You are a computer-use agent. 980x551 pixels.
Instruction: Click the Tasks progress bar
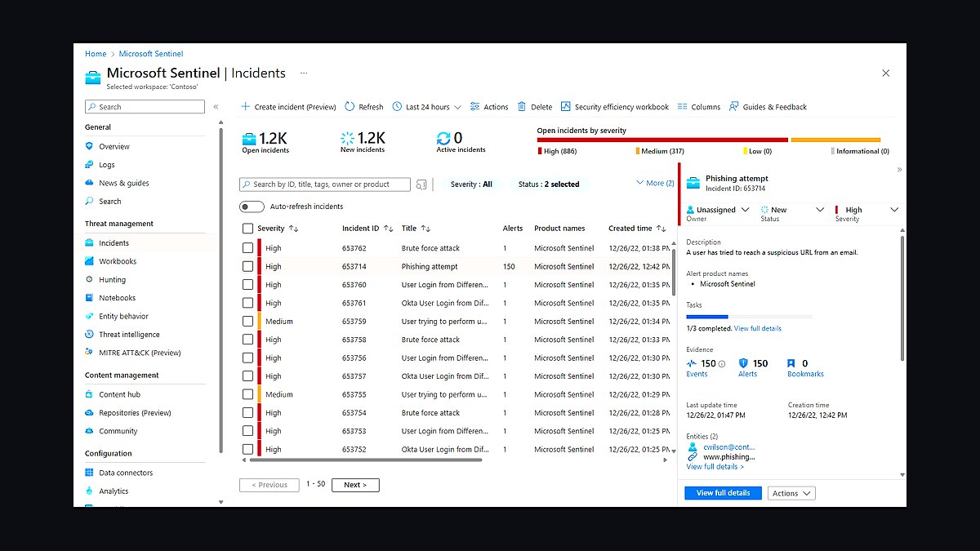749,316
